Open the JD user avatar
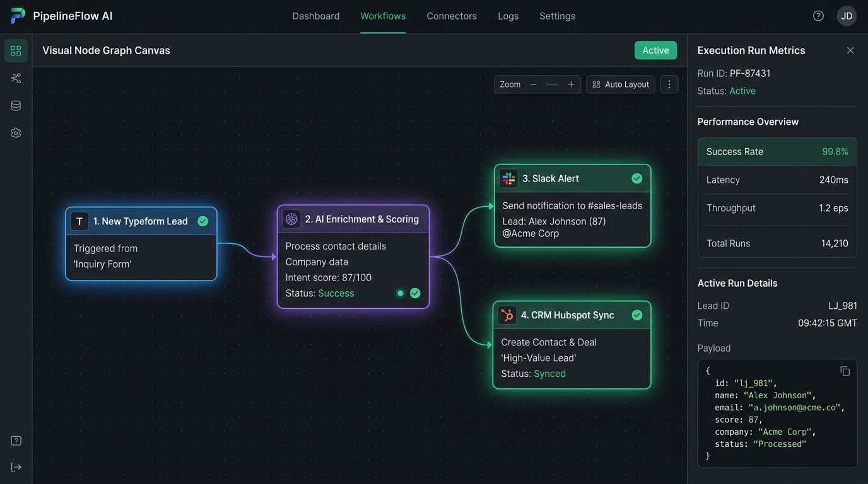 [847, 16]
